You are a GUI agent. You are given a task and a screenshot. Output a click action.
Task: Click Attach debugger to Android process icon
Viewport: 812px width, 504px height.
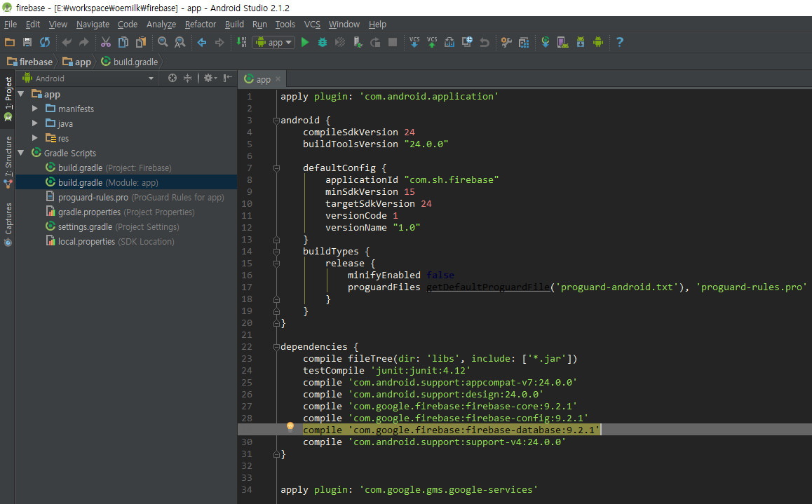coord(358,43)
